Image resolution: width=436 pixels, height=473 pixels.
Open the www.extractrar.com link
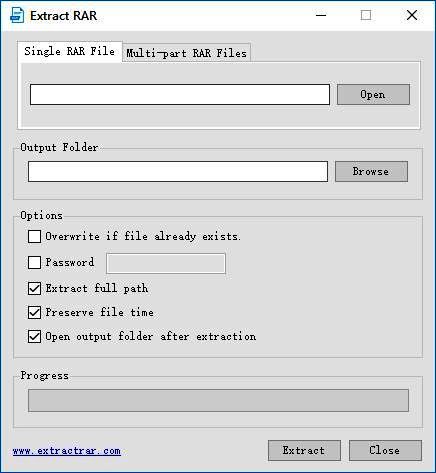tap(67, 451)
